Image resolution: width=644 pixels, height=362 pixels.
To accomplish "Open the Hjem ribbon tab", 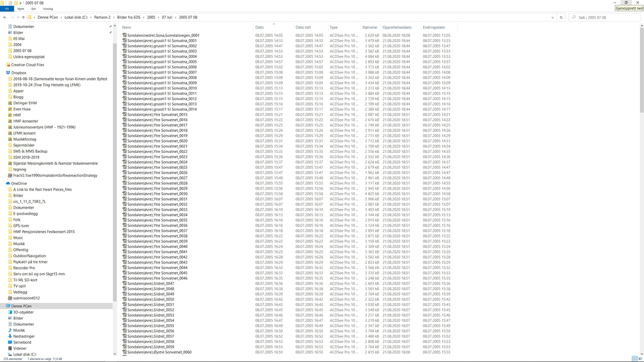I will coord(21,9).
